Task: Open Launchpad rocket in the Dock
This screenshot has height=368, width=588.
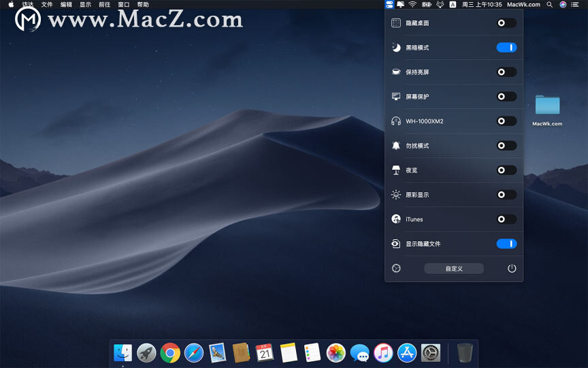Action: click(x=146, y=353)
